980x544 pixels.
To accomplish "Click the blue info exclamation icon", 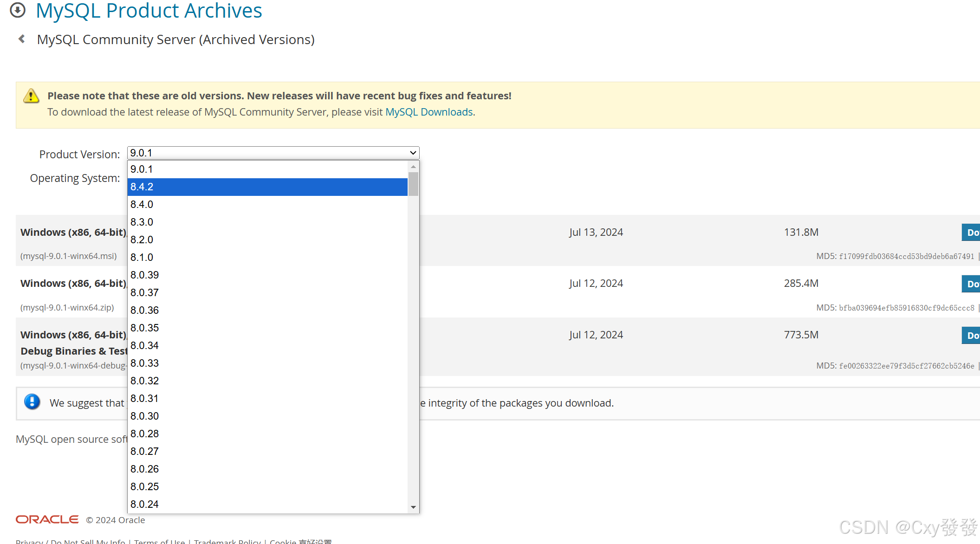I will 32,402.
